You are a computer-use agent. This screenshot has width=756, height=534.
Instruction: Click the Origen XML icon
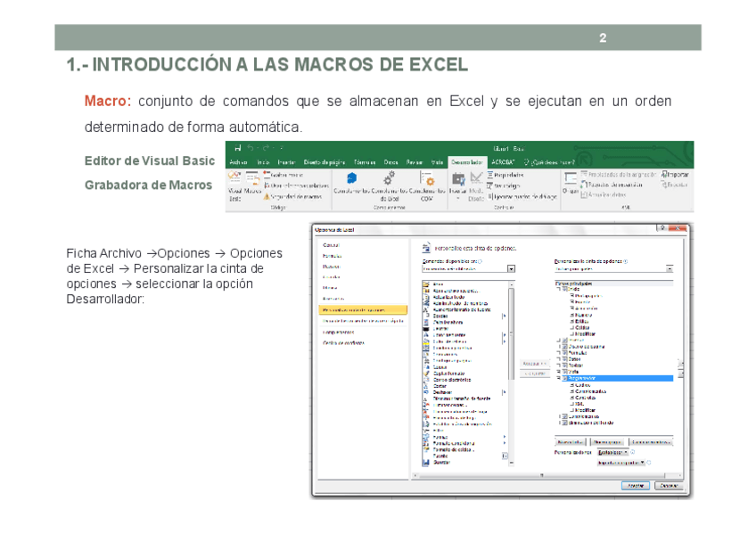(x=570, y=181)
